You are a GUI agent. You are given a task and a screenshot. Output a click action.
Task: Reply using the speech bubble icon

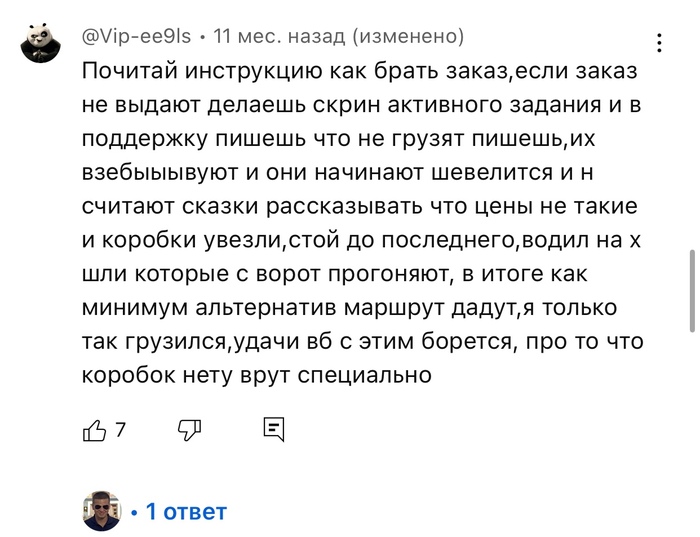274,430
